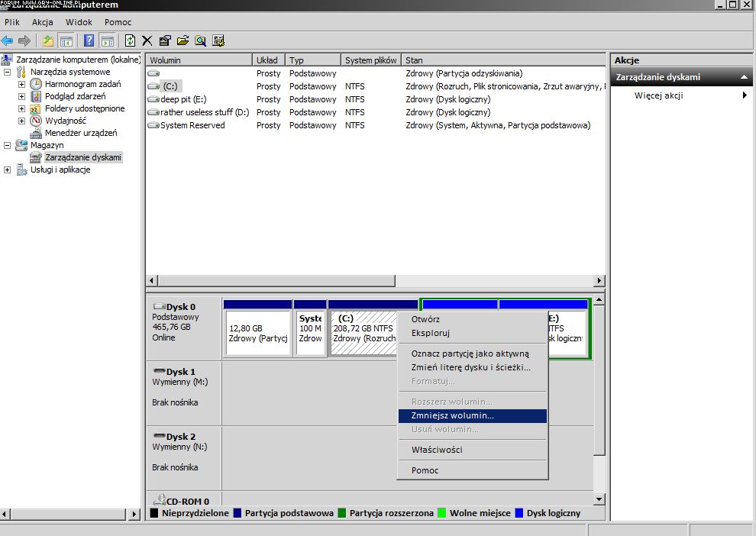Open Help via the blue question mark icon

pos(89,41)
